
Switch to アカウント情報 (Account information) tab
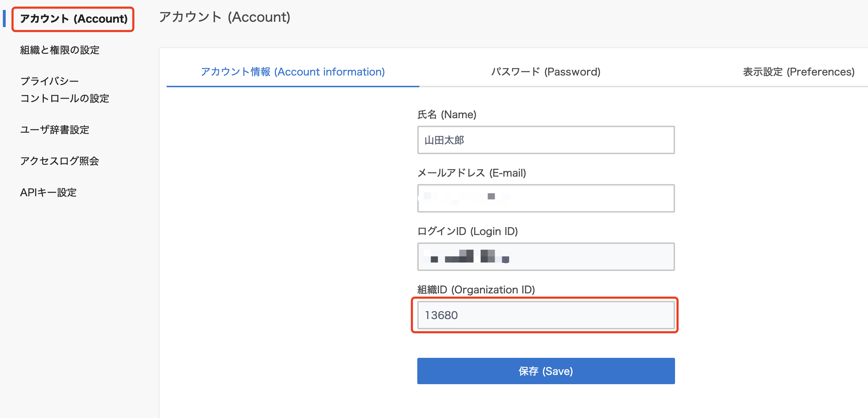(293, 72)
